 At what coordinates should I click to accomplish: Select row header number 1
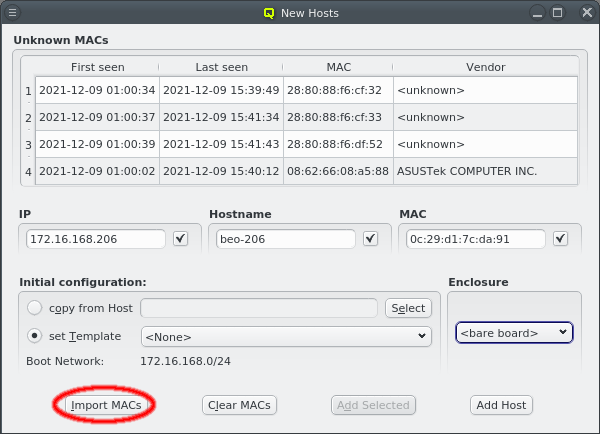[28, 91]
